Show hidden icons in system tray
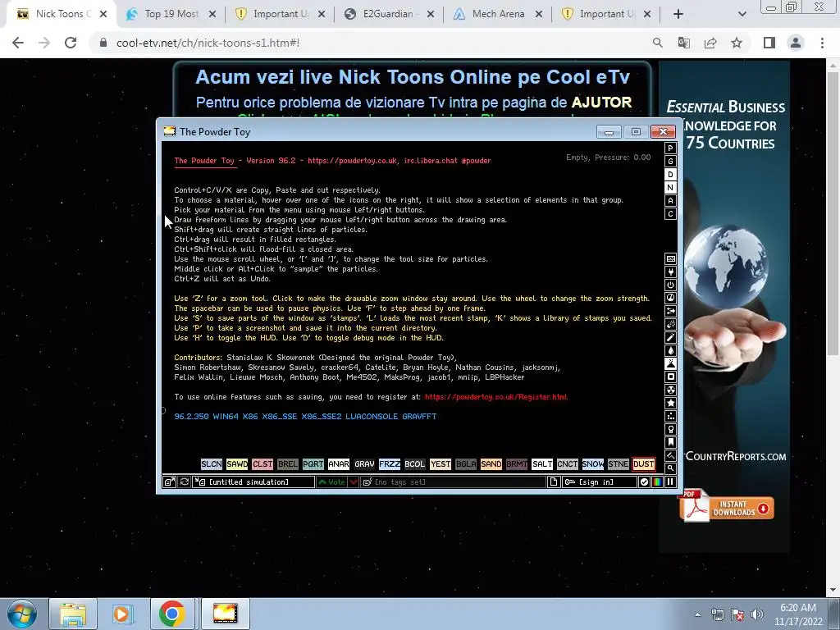 (x=697, y=614)
